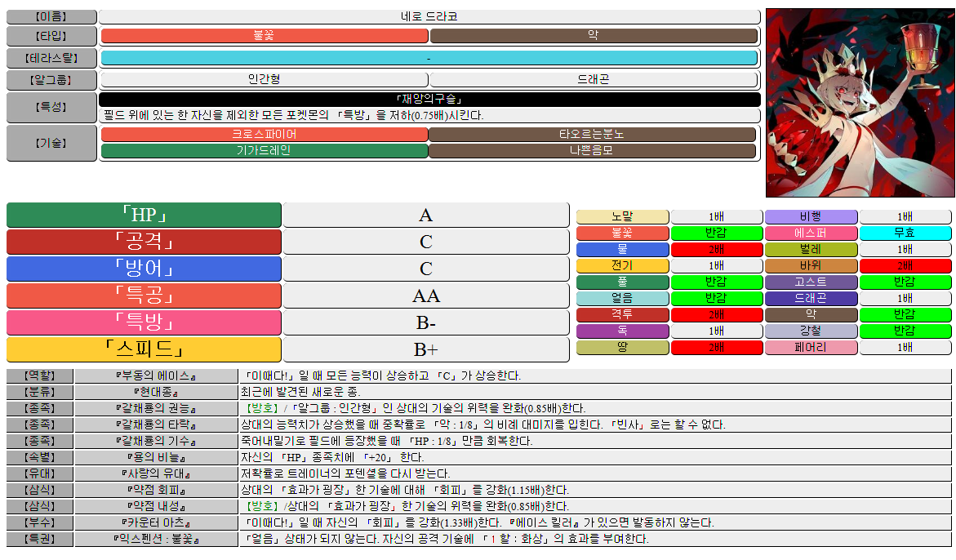The image size is (956, 560).
Task: Select 풀 in the type chart
Action: [622, 282]
